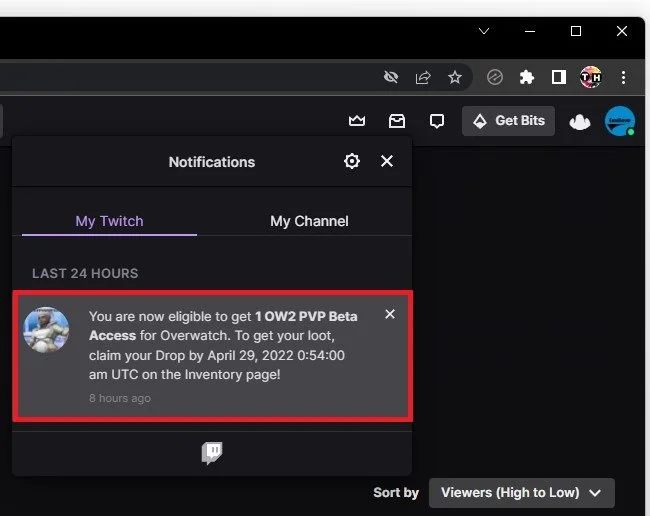Viewport: 650px width, 516px height.
Task: Minimize the browser window
Action: pos(530,31)
